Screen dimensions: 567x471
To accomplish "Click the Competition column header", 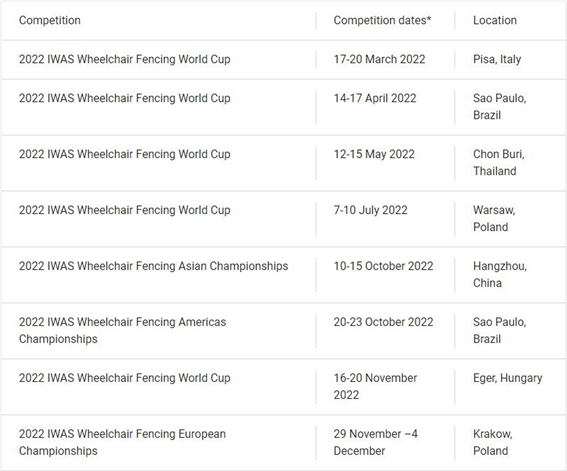I will click(50, 20).
